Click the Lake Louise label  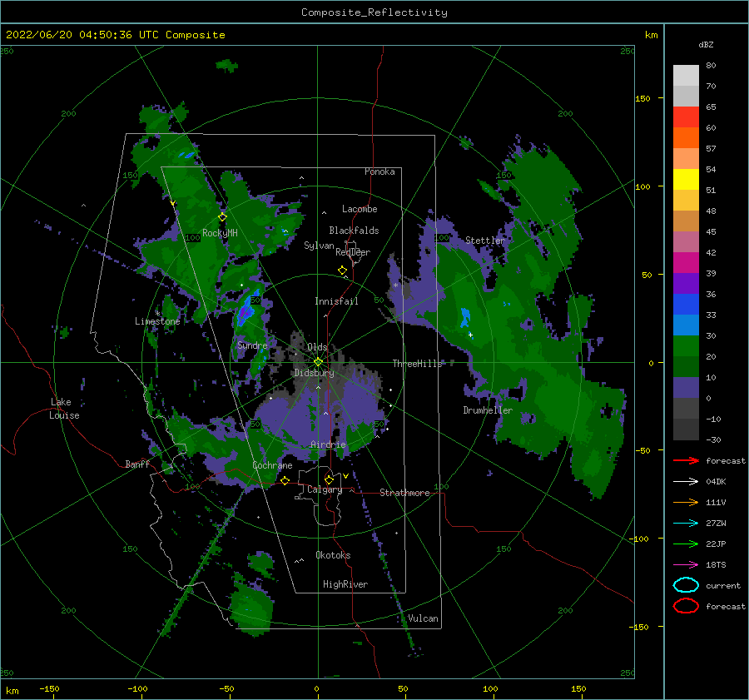click(x=65, y=409)
